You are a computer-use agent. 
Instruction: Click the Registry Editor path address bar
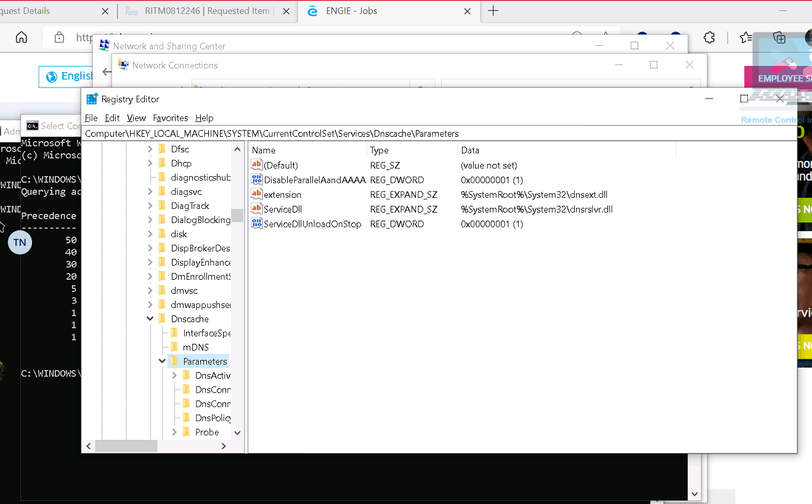(x=439, y=134)
